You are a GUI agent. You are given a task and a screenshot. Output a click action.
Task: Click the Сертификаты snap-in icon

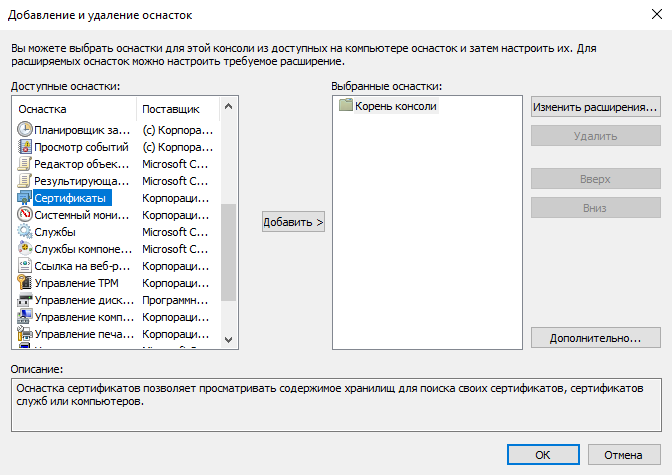click(x=25, y=198)
